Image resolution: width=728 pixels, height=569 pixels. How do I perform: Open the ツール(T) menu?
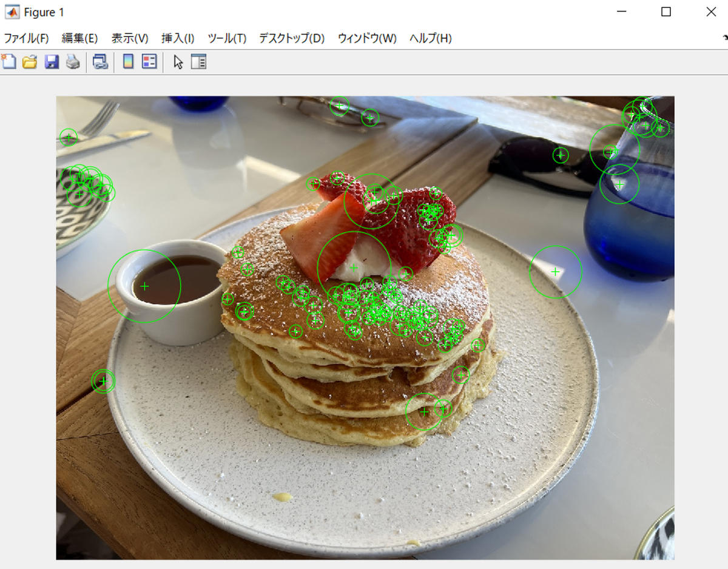(227, 38)
